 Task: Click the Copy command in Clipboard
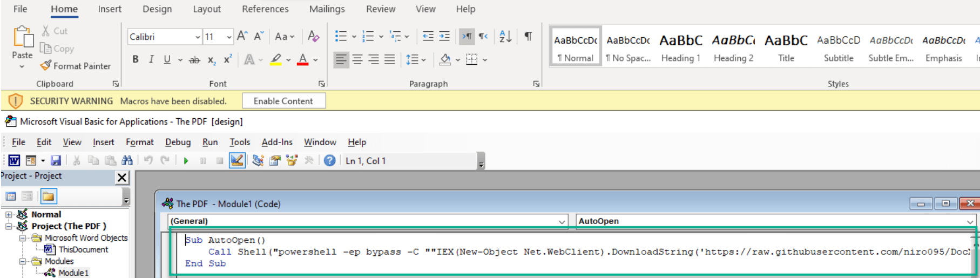57,49
